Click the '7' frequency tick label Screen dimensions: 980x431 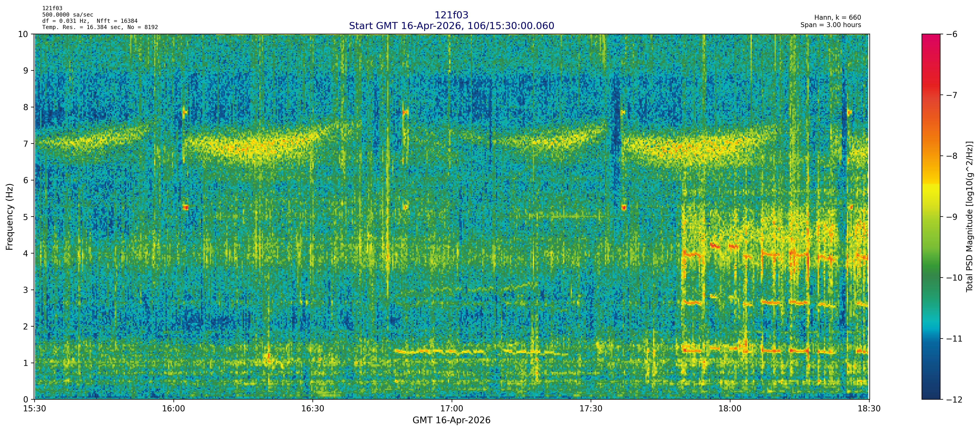(x=26, y=144)
